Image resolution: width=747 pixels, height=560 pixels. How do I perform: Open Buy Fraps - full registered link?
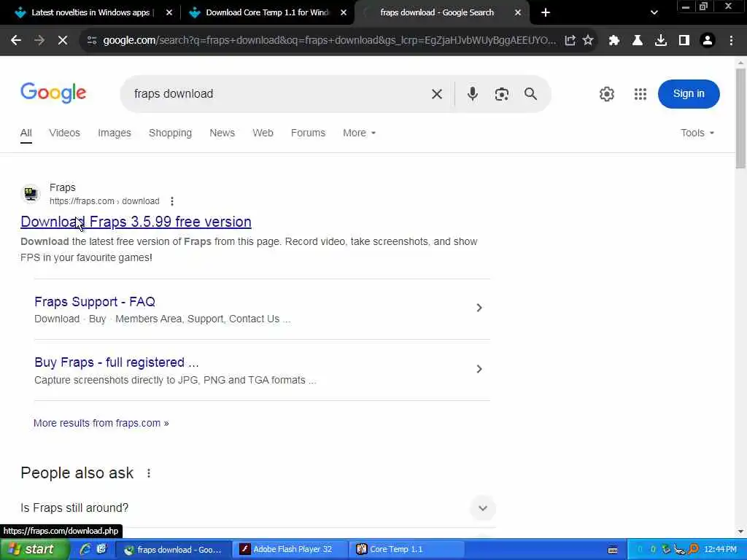click(x=116, y=362)
